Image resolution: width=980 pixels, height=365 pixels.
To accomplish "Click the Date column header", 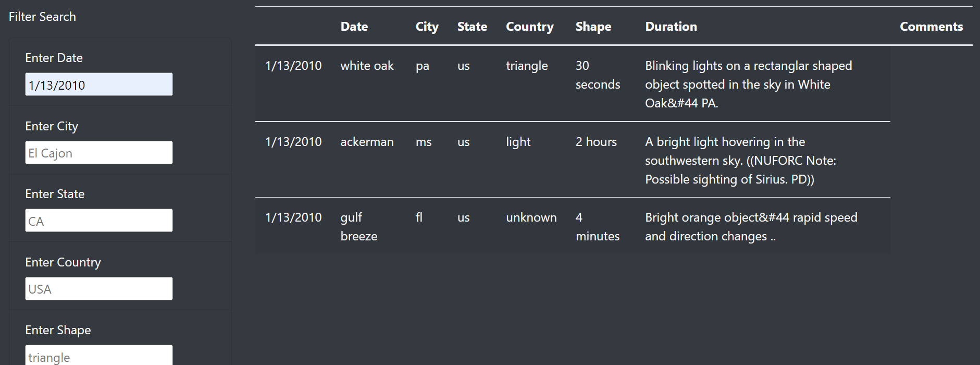I will click(354, 26).
